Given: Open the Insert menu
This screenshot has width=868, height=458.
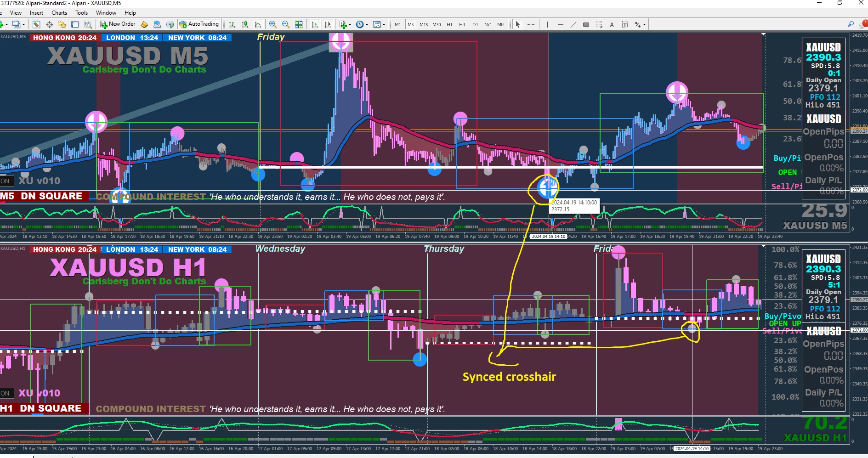Looking at the screenshot, I should click(x=37, y=13).
